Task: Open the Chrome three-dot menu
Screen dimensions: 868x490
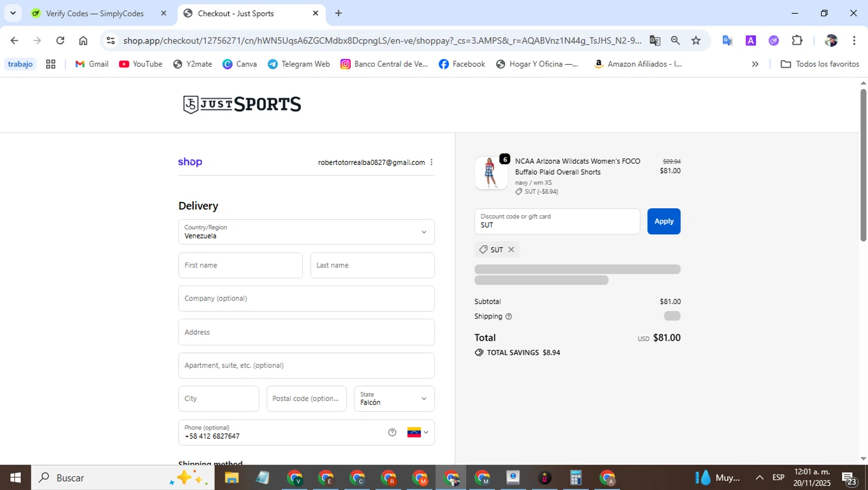Action: pos(854,40)
